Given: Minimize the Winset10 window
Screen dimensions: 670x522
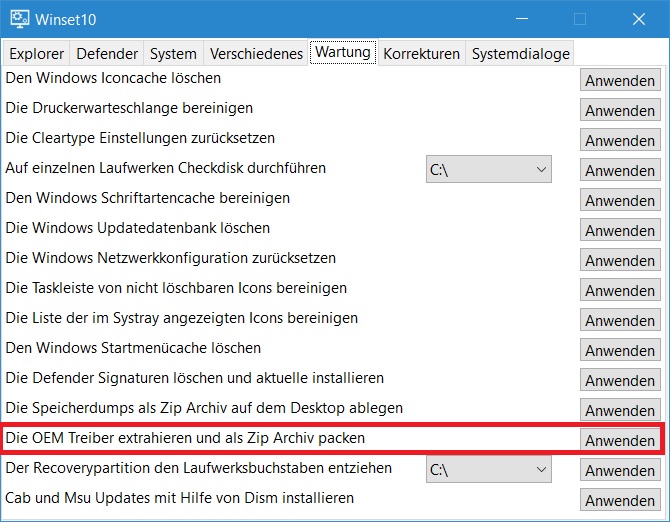Looking at the screenshot, I should 522,19.
